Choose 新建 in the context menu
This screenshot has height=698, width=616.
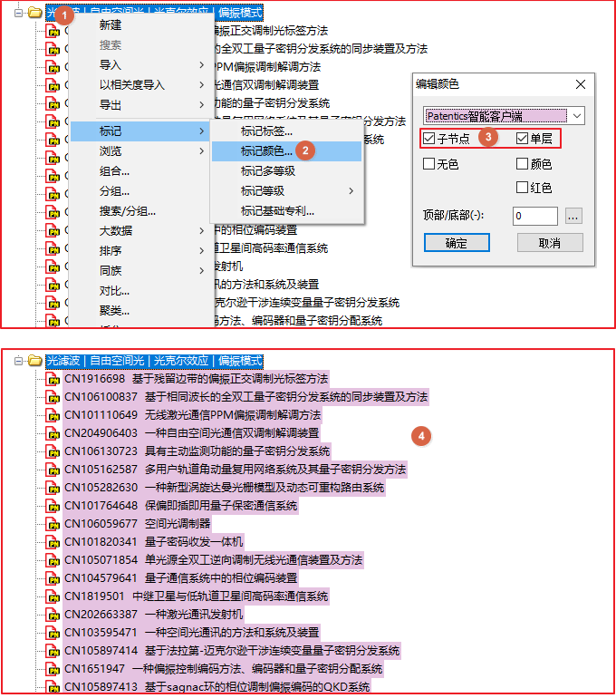110,25
